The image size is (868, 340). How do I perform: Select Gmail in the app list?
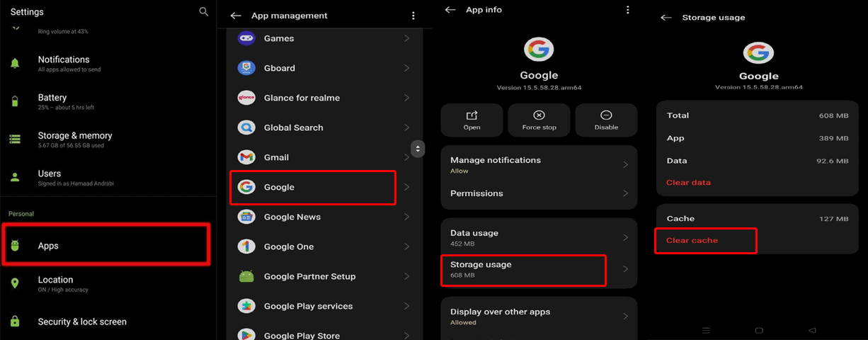click(325, 157)
